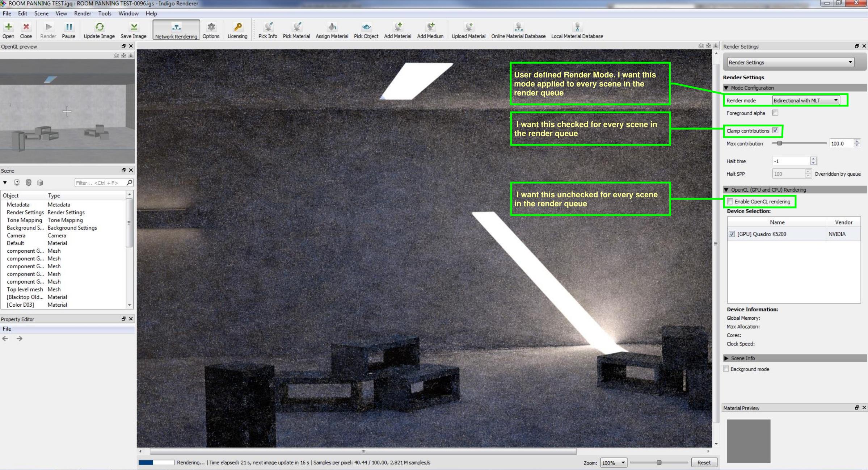868x470 pixels.
Task: Enable the OpenCL rendering checkbox
Action: [730, 202]
